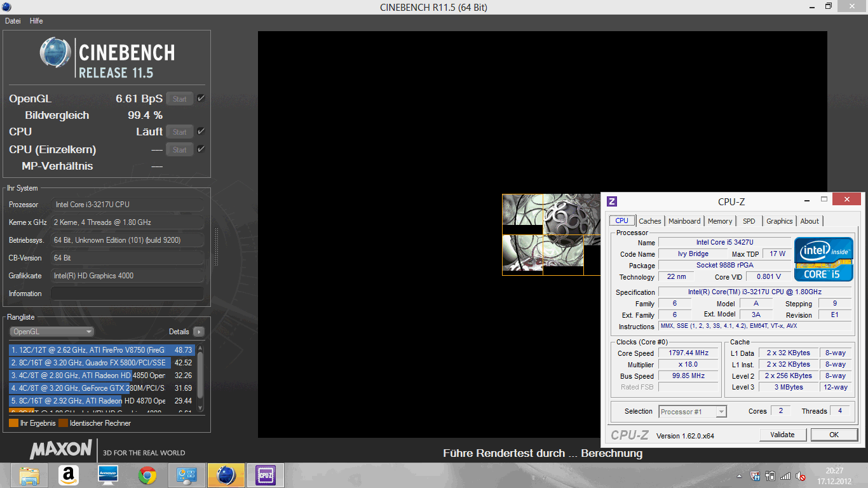Switch to CPU tab in CPU-Z
868x488 pixels.
(x=622, y=220)
